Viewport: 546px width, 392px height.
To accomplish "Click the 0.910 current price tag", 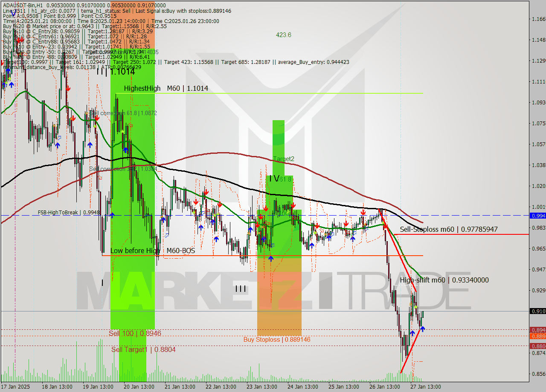I will 537,311.
